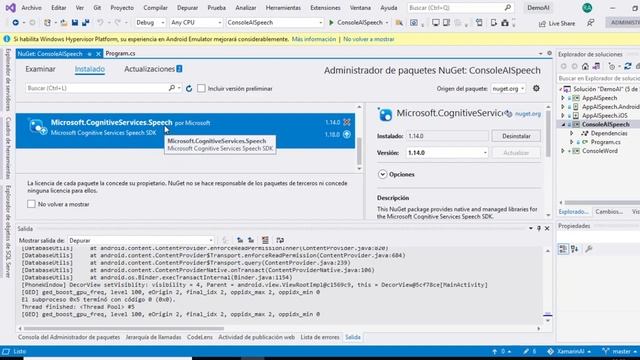Screen dimensions: 640x360
Task: Select Program.cs in Solution Explorer
Action: click(x=605, y=142)
